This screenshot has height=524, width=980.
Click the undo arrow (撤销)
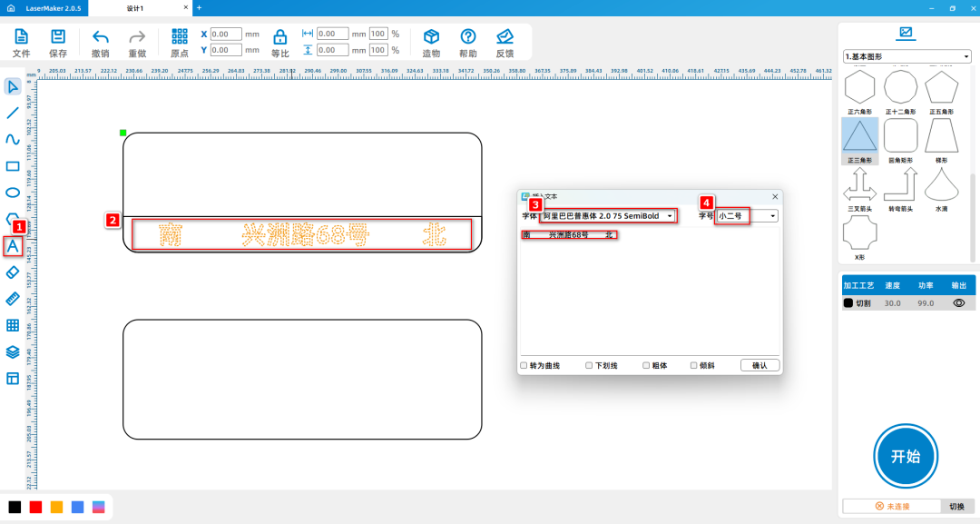coord(101,42)
